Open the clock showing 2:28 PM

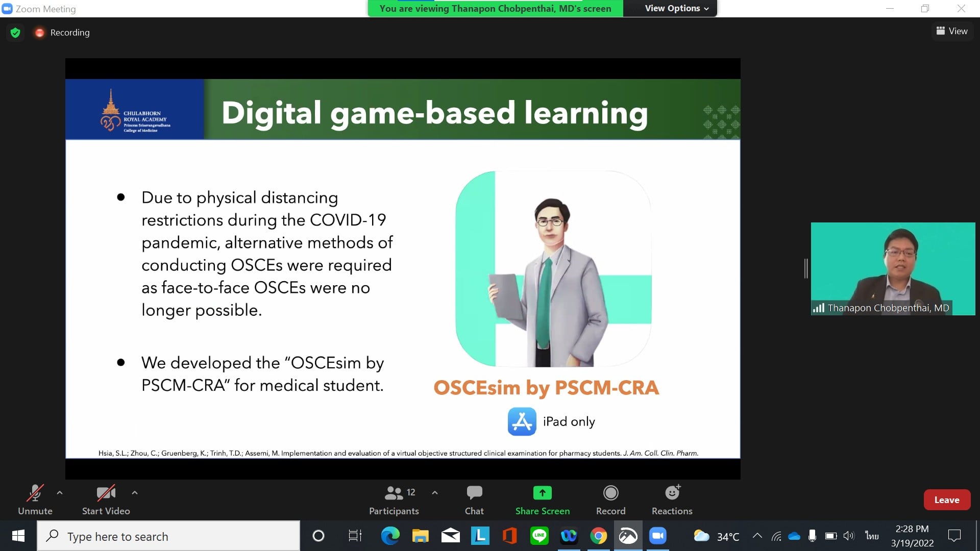click(x=912, y=536)
